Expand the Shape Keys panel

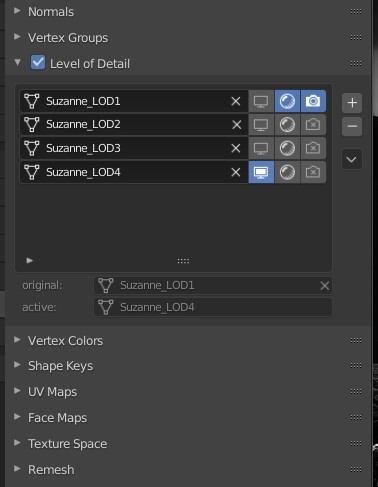pyautogui.click(x=17, y=365)
